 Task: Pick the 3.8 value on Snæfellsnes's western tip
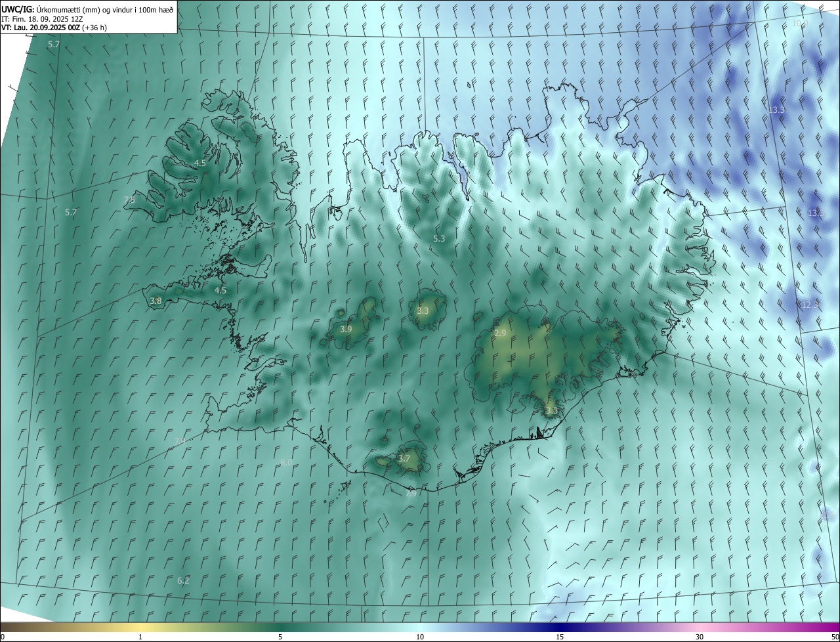click(156, 301)
